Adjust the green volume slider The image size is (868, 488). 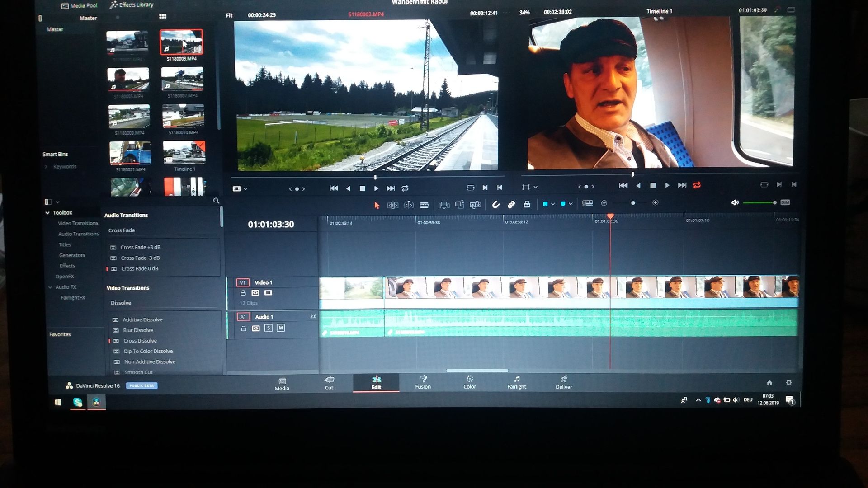coord(760,202)
